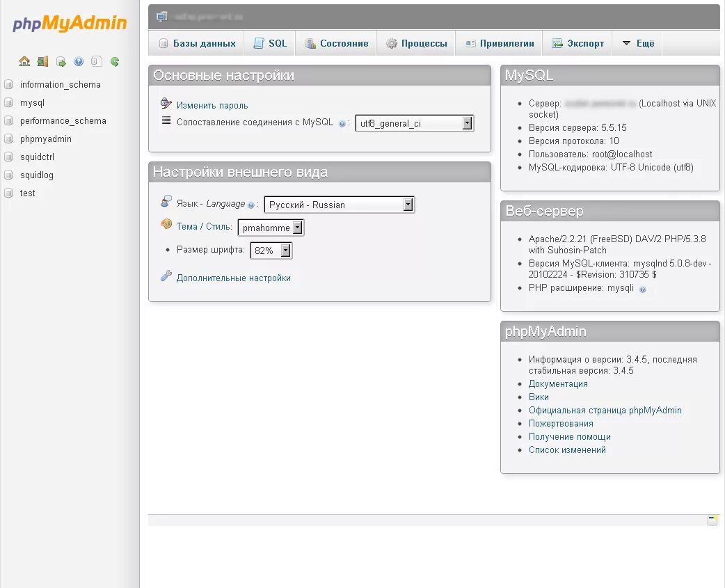
Task: Open new phpMyAdmin window icon at bottom right
Action: [712, 520]
